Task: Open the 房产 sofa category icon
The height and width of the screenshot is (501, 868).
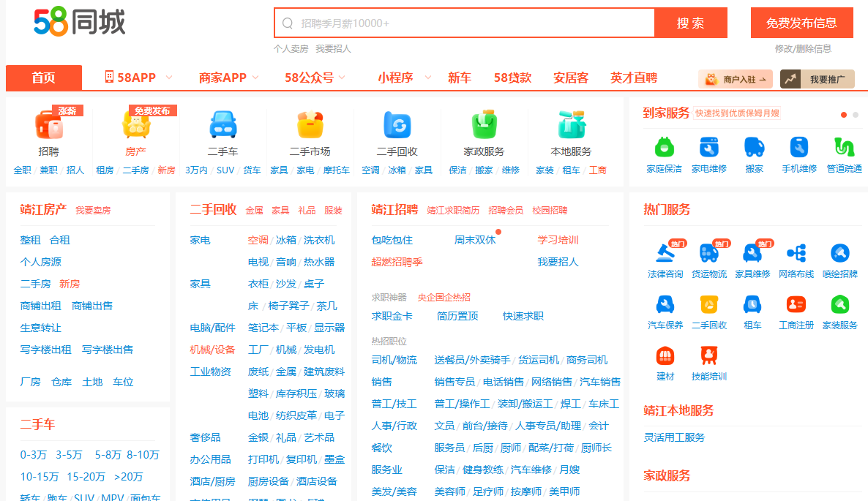Action: pos(136,125)
